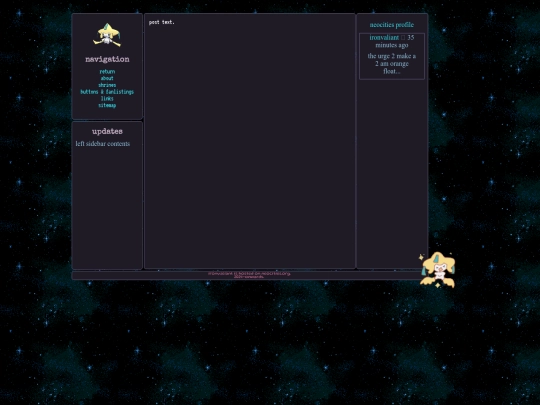The width and height of the screenshot is (540, 405).
Task: Click the updates heading
Action: point(107,131)
